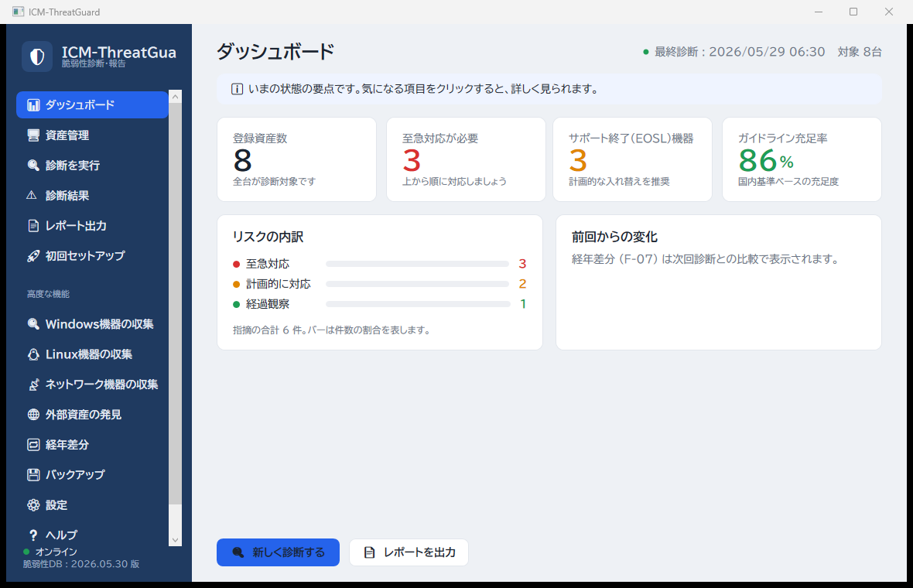Click the info icon in the hint banner
This screenshot has height=588, width=913.
tap(237, 89)
